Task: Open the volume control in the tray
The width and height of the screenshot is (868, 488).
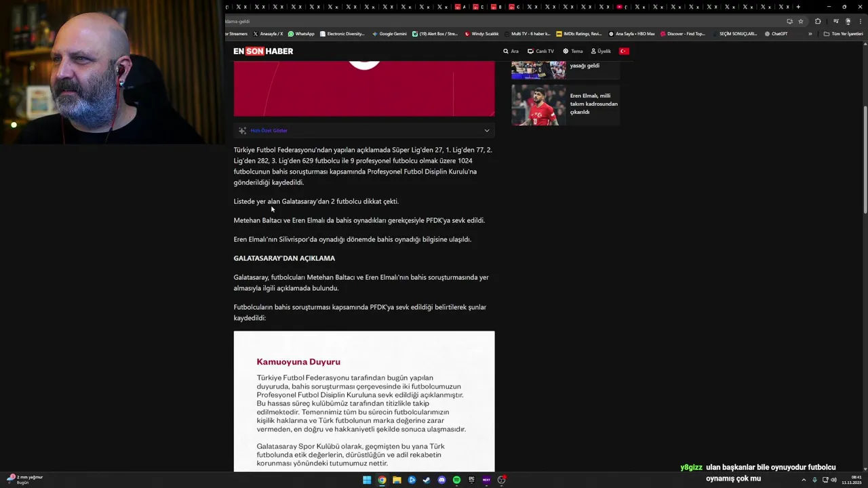Action: (833, 480)
